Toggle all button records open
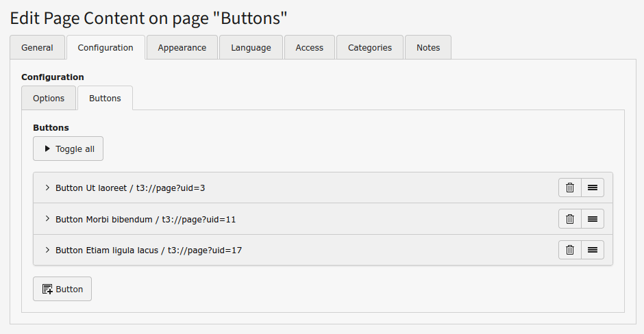The image size is (644, 334). [x=68, y=149]
